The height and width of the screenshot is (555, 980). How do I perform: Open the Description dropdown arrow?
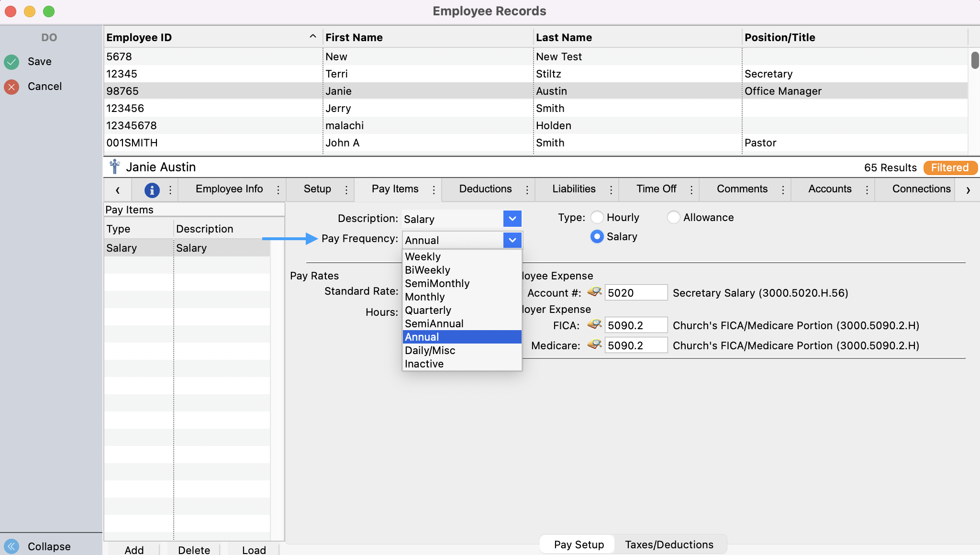coord(512,219)
